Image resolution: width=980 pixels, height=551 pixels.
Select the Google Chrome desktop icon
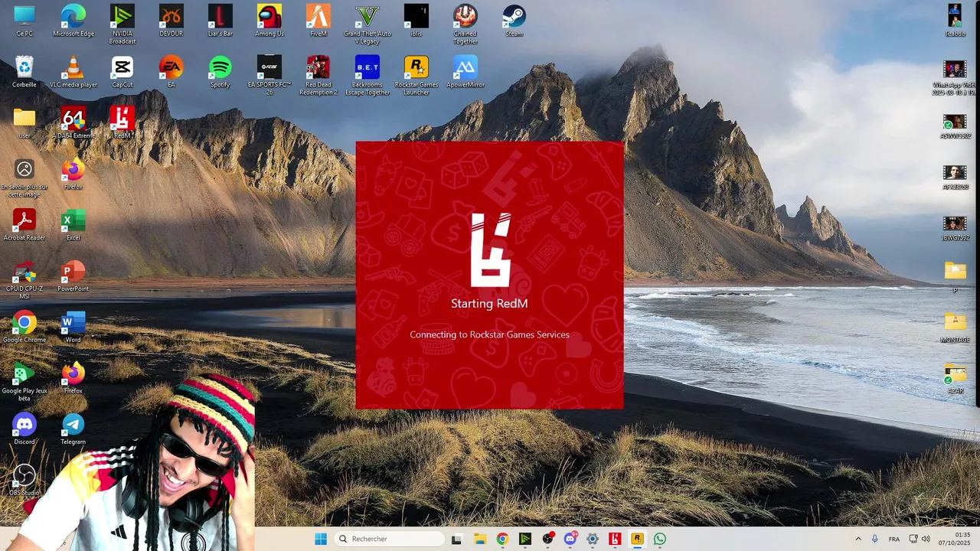coord(24,327)
